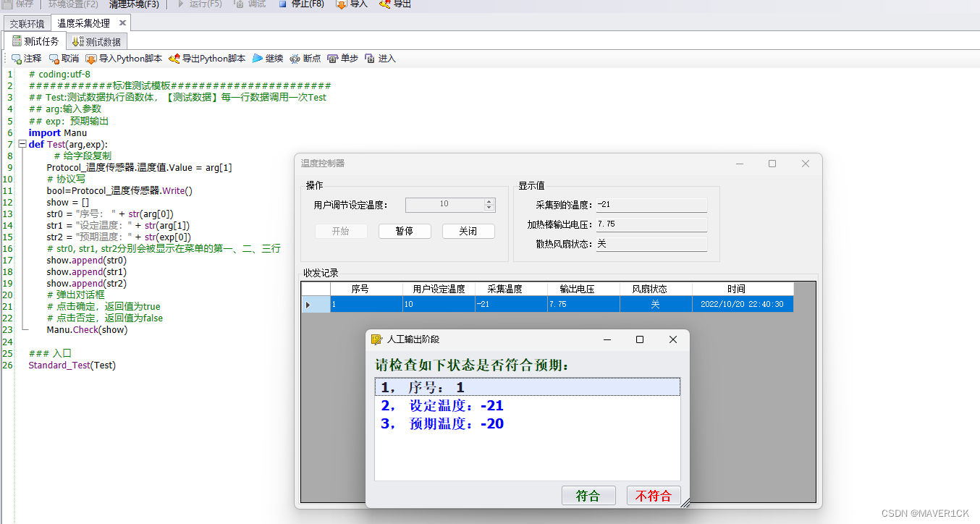The image size is (980, 524).
Task: Click the 清理环境(F3) toolbar icon
Action: click(x=132, y=7)
